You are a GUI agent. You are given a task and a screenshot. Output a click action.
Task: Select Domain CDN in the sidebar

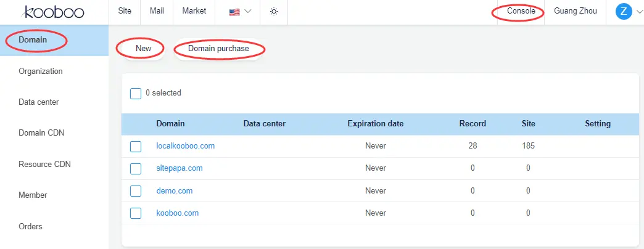point(41,133)
